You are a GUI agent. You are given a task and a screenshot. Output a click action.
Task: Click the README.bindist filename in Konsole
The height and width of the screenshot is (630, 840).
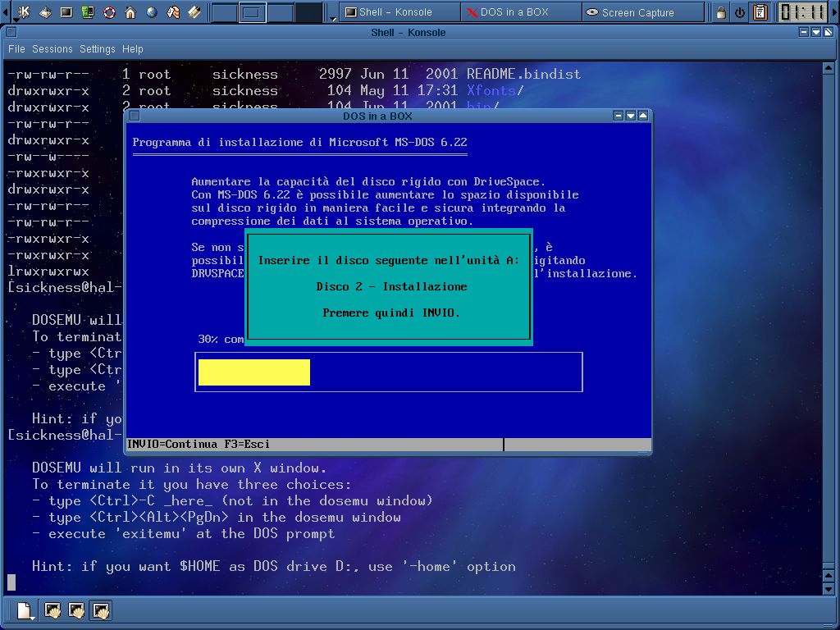523,74
